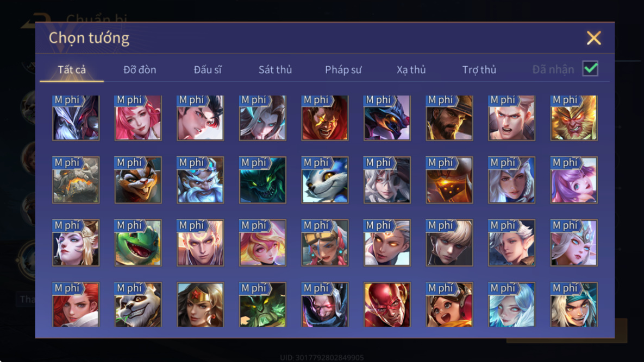
Task: Choose The Flash hero portrait
Action: (387, 304)
